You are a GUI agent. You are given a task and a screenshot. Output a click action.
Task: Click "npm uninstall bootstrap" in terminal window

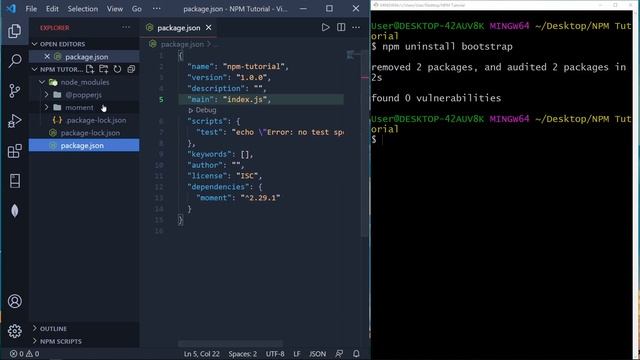(447, 47)
